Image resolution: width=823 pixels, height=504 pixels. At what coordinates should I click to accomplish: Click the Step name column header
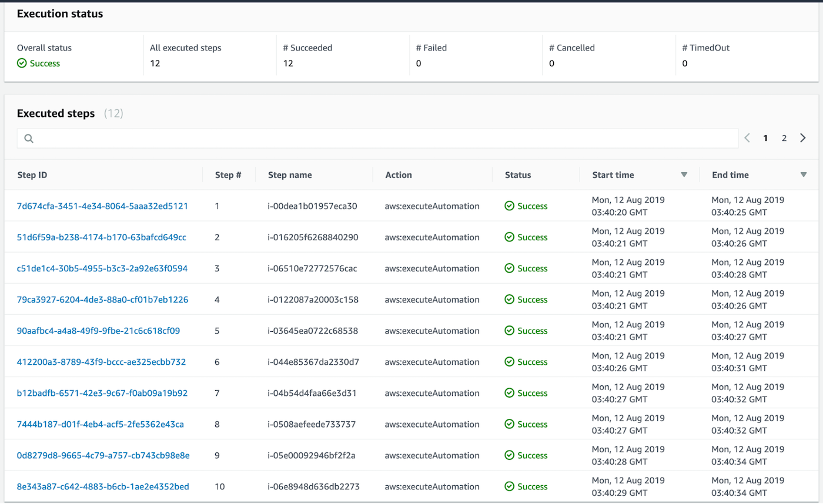290,175
